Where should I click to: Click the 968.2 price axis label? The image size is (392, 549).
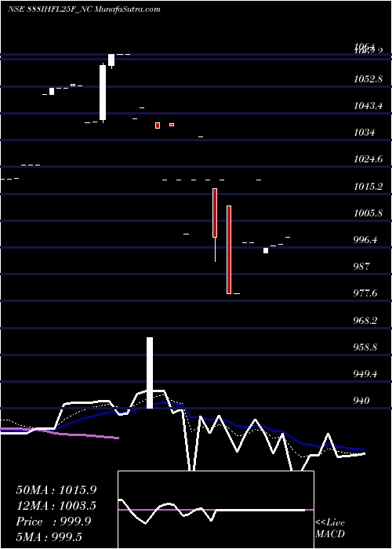(366, 320)
